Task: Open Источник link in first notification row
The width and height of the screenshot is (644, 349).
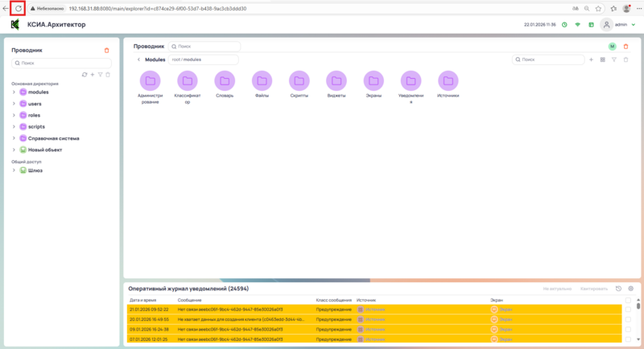Action: (x=375, y=309)
